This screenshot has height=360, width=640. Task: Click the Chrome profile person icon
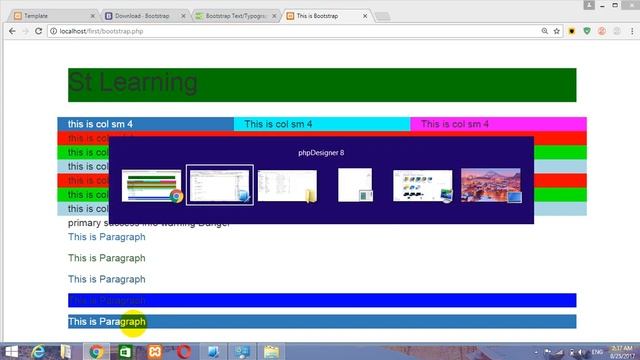click(589, 5)
